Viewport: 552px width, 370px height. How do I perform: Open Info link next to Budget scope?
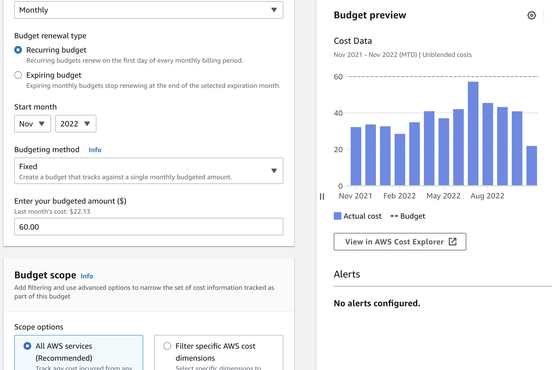[87, 276]
